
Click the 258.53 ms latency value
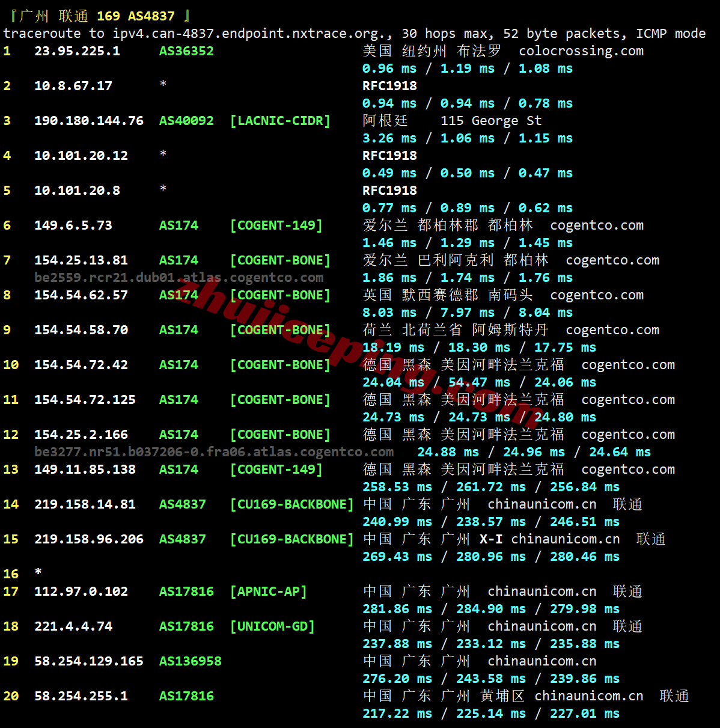pos(397,487)
